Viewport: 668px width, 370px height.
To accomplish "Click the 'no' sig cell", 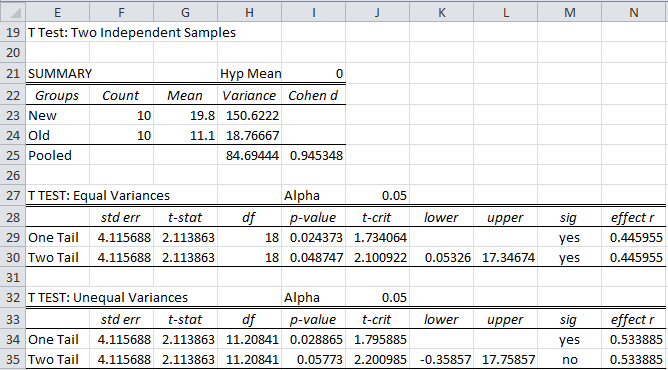I will point(570,360).
